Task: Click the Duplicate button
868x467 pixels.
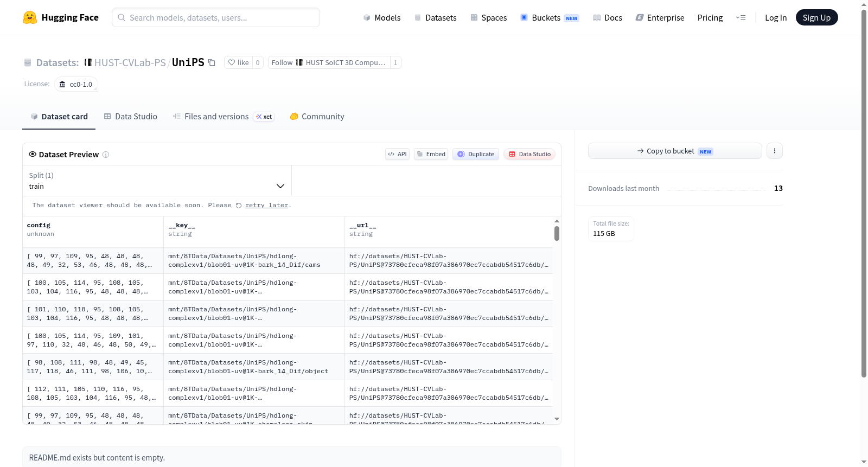Action: point(476,154)
